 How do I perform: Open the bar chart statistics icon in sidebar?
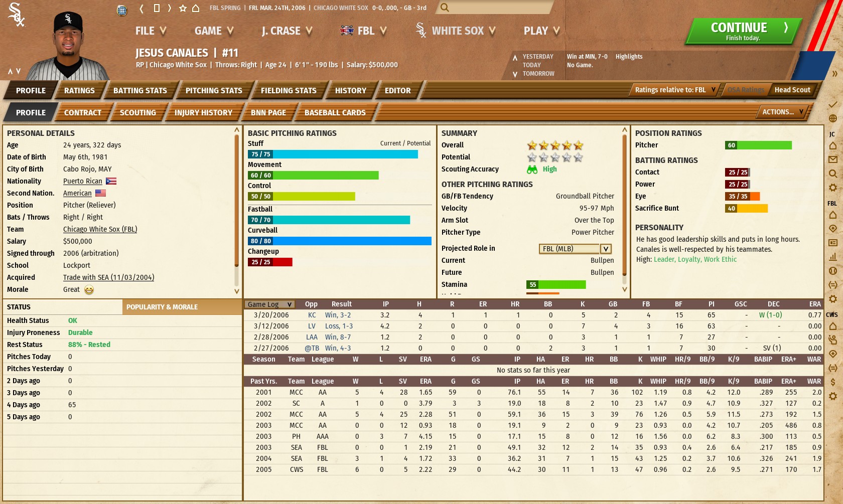coord(832,257)
